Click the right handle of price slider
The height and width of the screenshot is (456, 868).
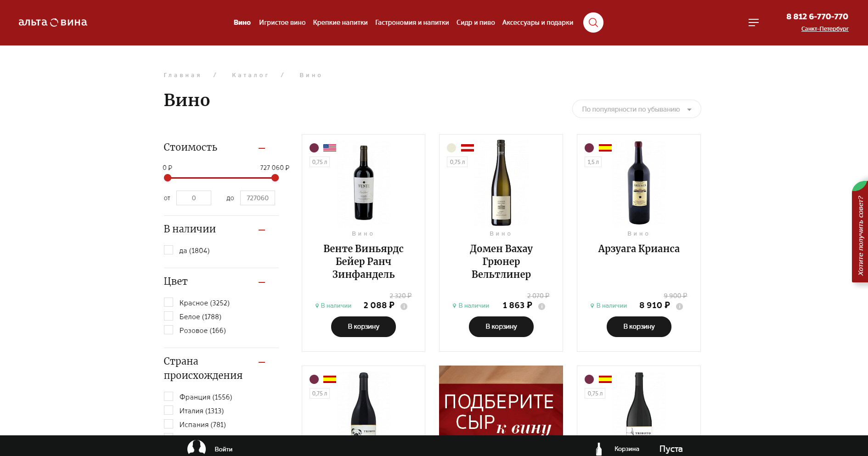pyautogui.click(x=275, y=178)
